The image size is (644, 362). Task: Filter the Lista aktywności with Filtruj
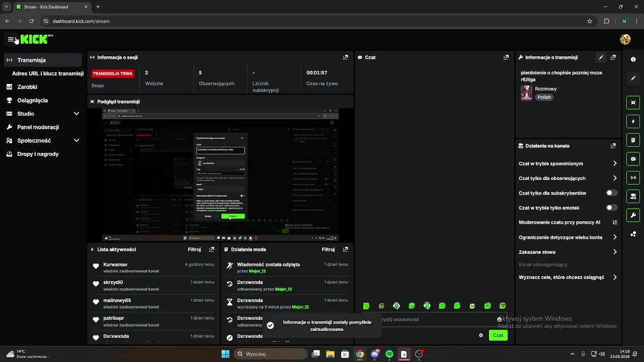194,249
